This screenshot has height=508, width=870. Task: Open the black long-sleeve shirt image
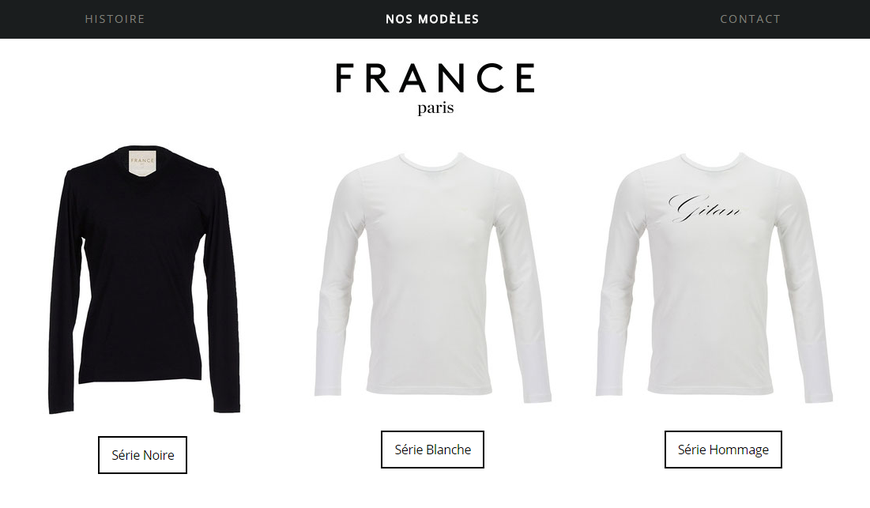tap(144, 280)
